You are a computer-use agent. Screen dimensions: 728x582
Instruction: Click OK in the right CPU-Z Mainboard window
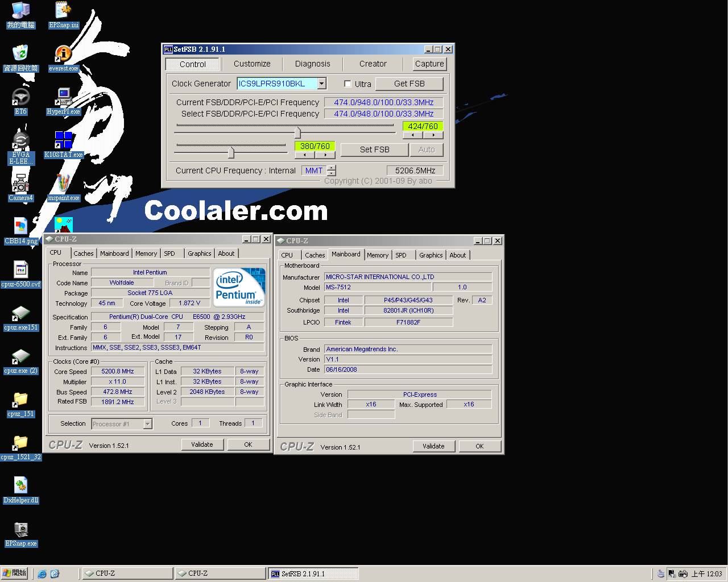(x=479, y=446)
